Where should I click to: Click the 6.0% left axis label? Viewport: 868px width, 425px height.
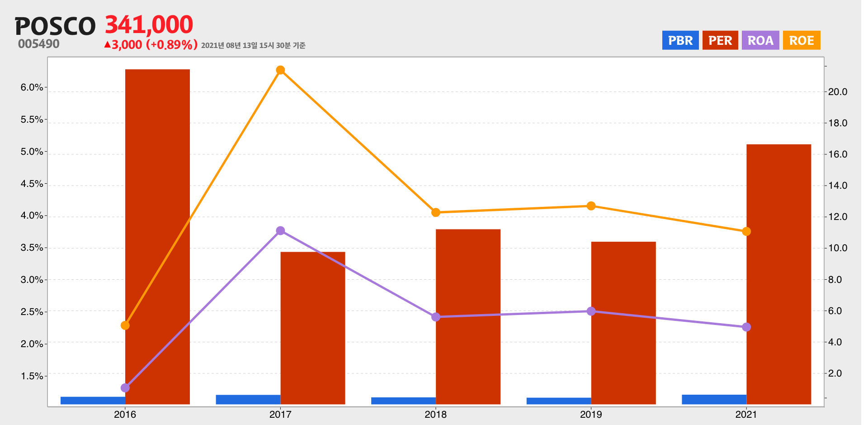pos(32,88)
